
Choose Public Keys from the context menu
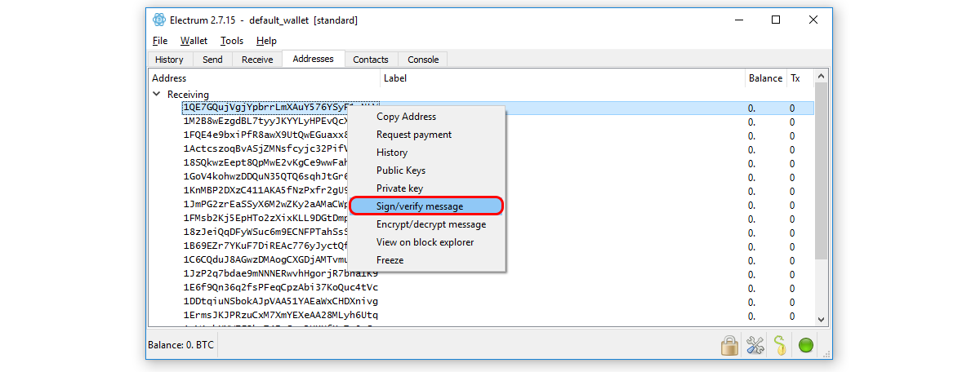pyautogui.click(x=427, y=170)
